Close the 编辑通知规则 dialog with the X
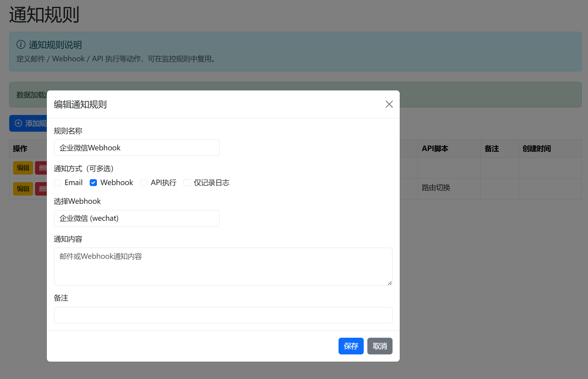This screenshot has height=379, width=588. [389, 104]
